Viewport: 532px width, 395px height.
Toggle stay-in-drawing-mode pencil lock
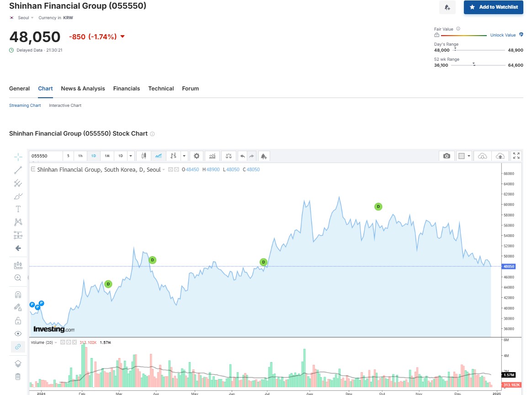click(x=18, y=307)
